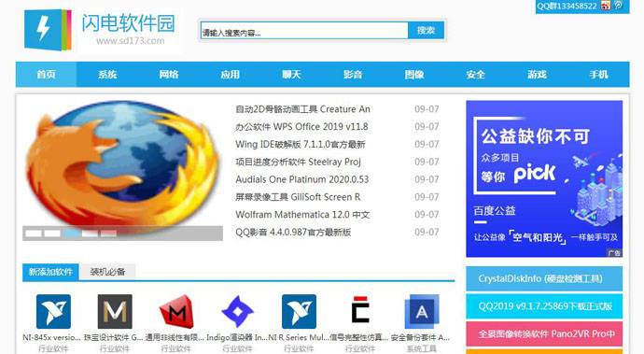Open the 影音 category
644x354 pixels.
(353, 75)
